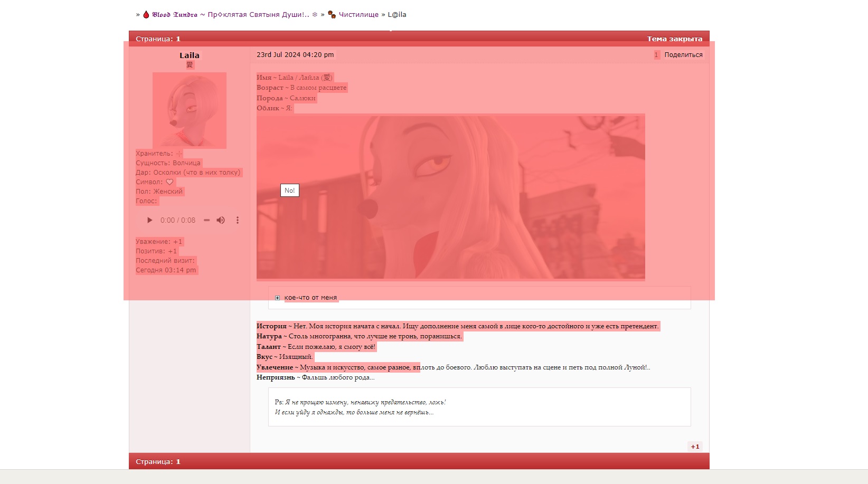The height and width of the screenshot is (484, 868).
Task: Click the +1 rating button under the post
Action: click(x=695, y=447)
